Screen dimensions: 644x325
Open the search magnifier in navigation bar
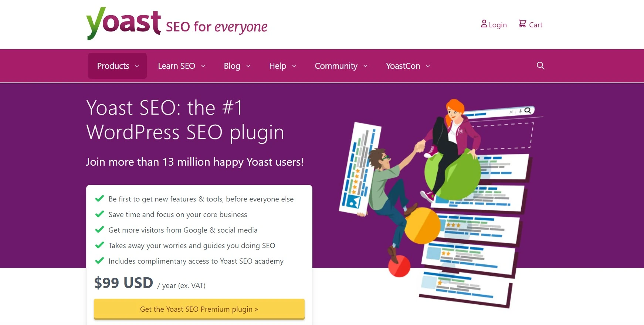pyautogui.click(x=540, y=66)
